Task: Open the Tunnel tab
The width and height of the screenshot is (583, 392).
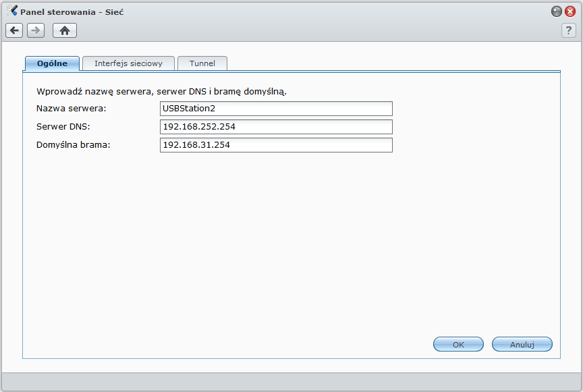Action: pos(202,63)
